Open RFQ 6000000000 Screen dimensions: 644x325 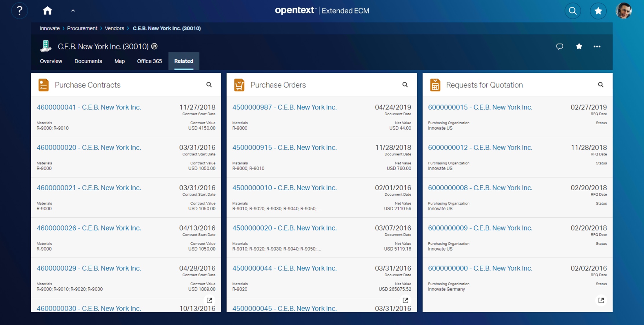point(480,268)
